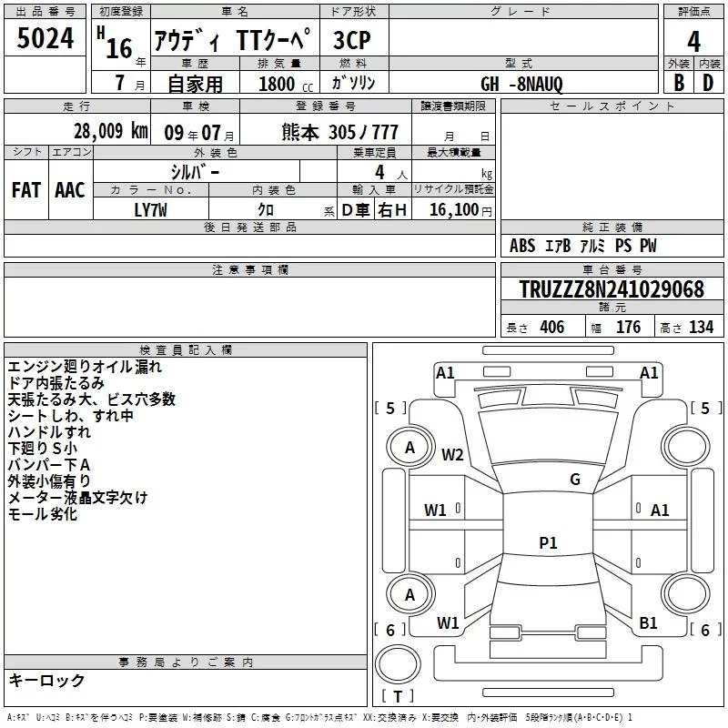This screenshot has height=728, width=728.
Task: Click the [T] marker below the car
Action: [397, 697]
